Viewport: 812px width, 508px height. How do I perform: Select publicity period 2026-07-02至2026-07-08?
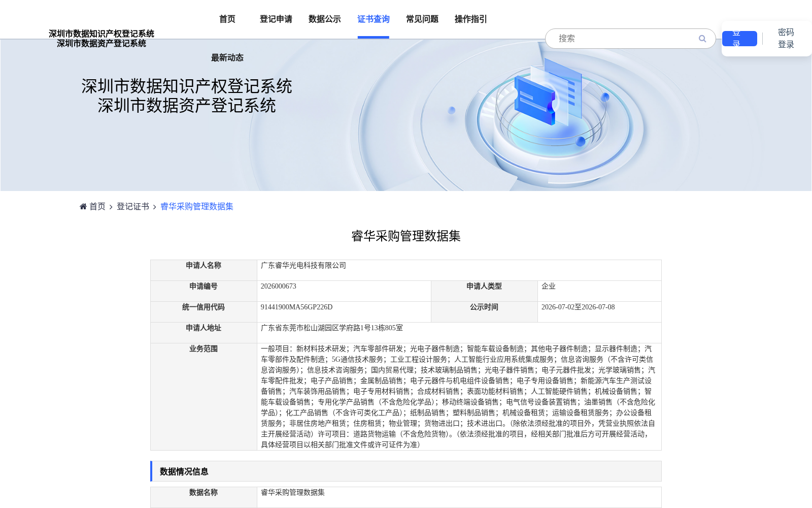(x=578, y=307)
